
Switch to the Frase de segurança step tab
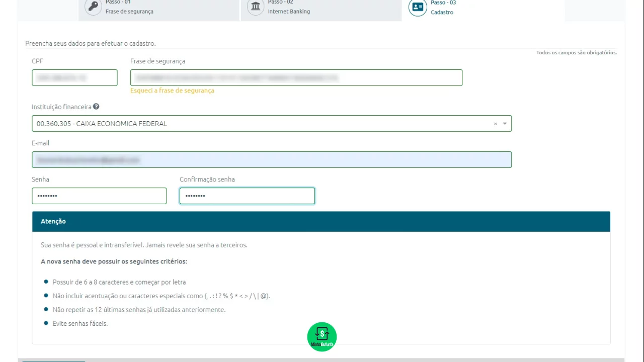pyautogui.click(x=158, y=9)
